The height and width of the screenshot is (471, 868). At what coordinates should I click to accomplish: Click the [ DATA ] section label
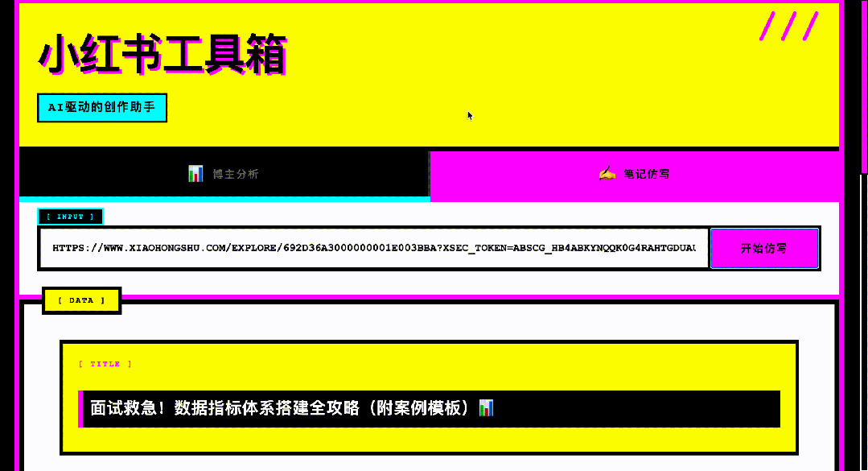tap(81, 300)
